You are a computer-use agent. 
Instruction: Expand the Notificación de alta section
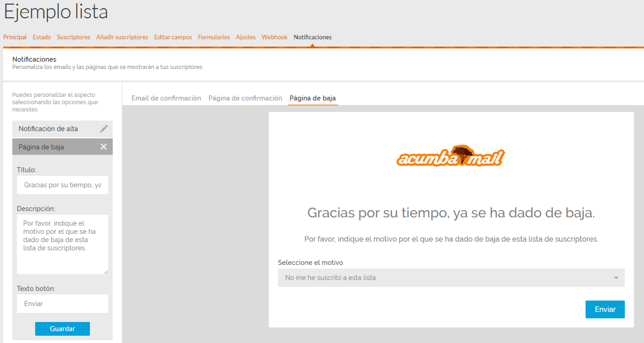[48, 129]
